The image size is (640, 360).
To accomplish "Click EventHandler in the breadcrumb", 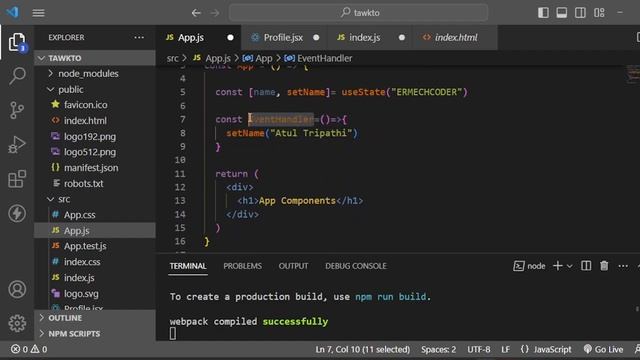I will tap(324, 58).
